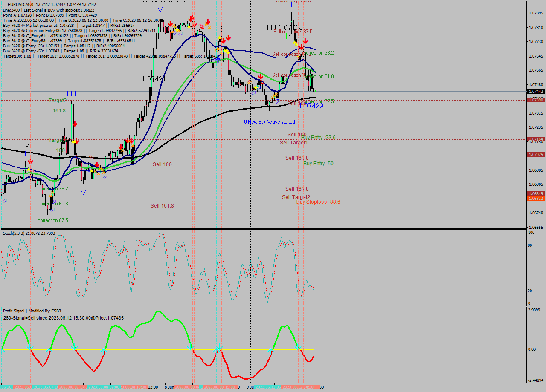546x392 pixels.
Task: Select the blue 'I I I 1.07429' wave label
Action: (305, 106)
